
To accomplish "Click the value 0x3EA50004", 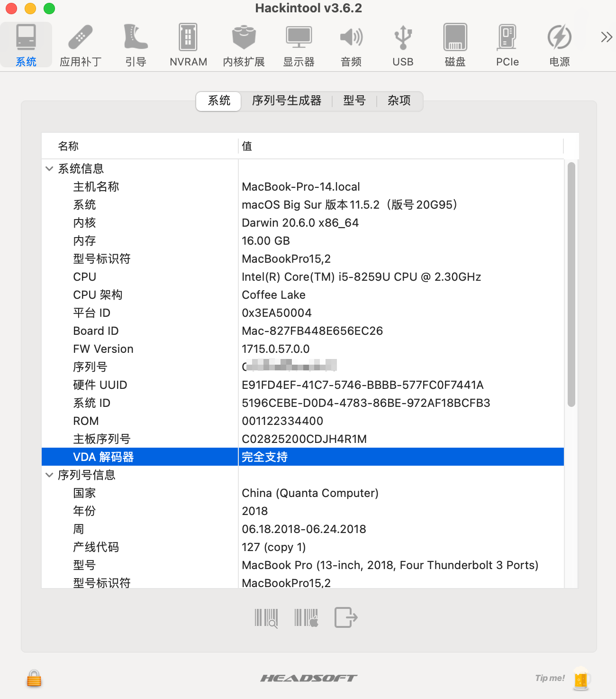I will point(277,313).
